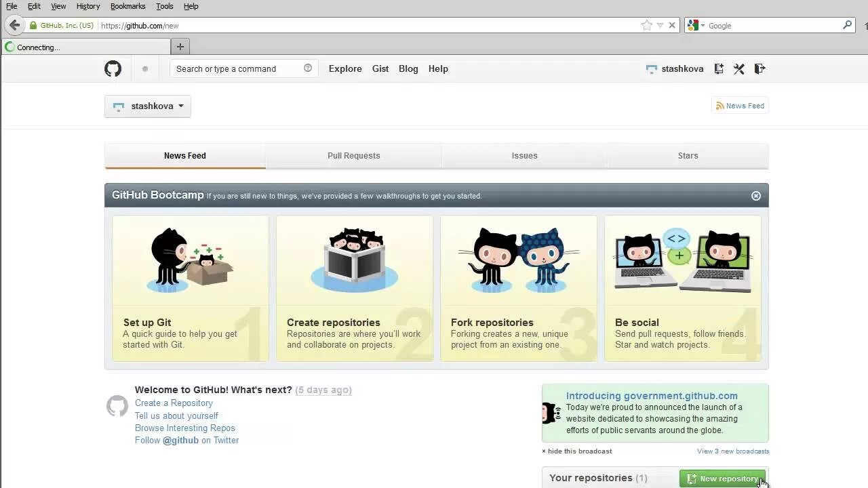This screenshot has height=488, width=868.
Task: Open the Set up Git bootcamp card
Action: point(191,288)
